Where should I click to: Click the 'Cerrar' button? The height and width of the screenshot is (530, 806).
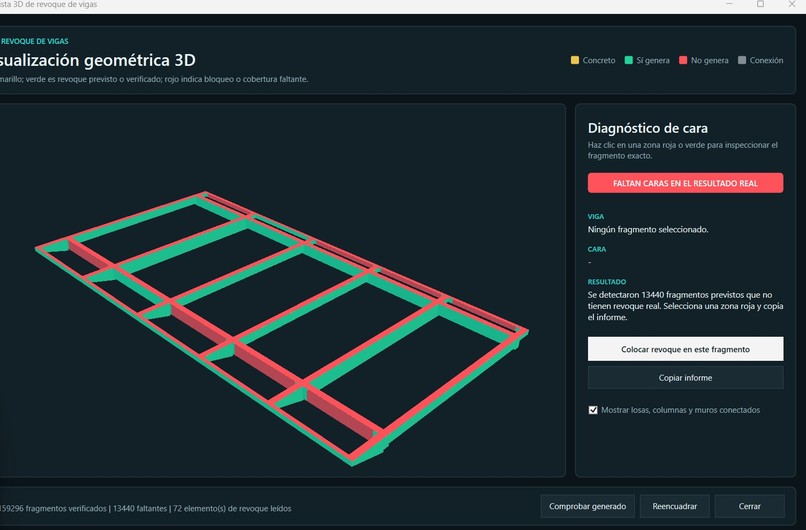click(749, 506)
